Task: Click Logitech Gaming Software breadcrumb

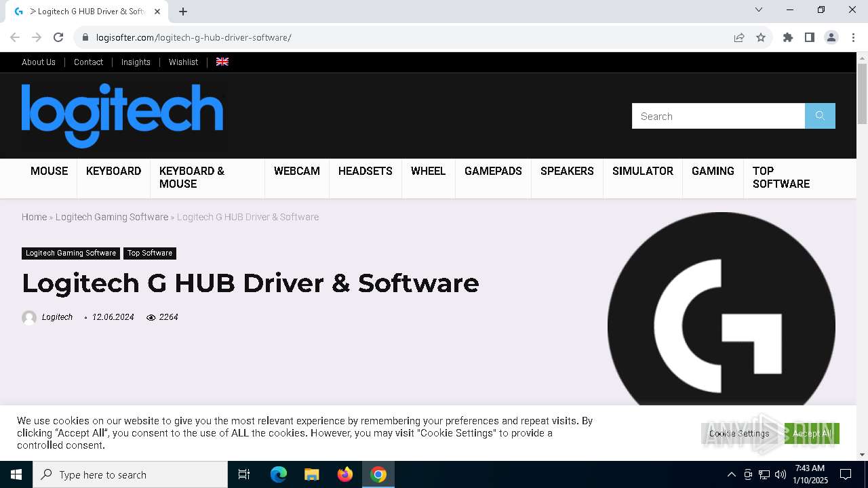Action: [112, 217]
